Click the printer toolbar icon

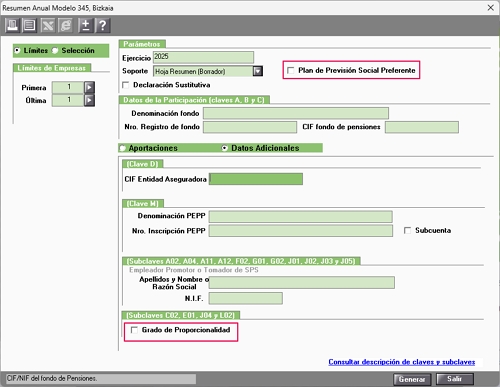click(x=12, y=25)
